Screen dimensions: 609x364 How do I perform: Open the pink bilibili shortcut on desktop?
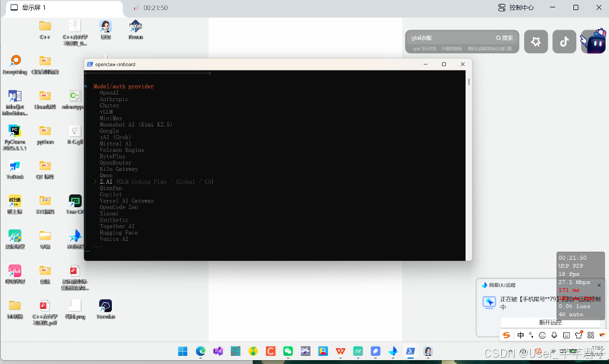[15, 275]
